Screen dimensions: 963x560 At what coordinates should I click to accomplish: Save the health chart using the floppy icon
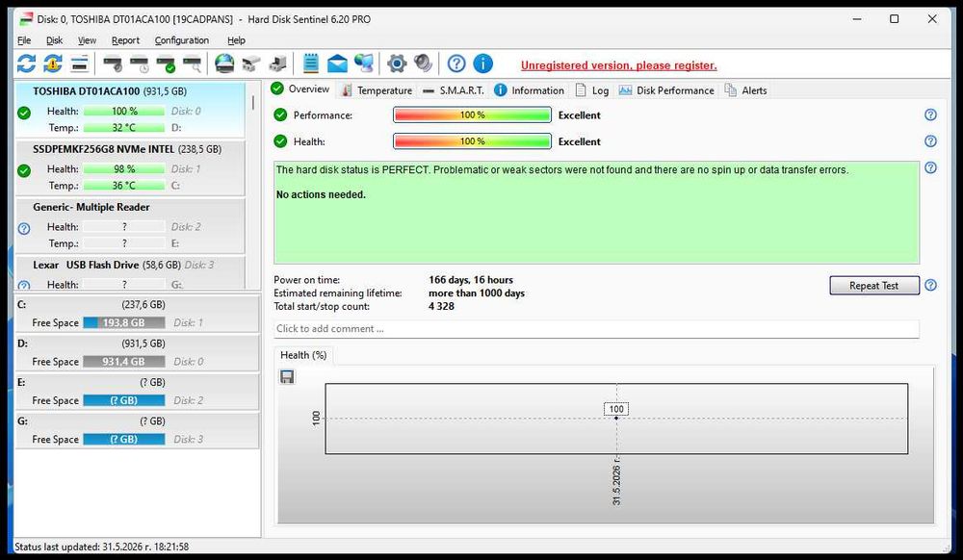coord(287,376)
